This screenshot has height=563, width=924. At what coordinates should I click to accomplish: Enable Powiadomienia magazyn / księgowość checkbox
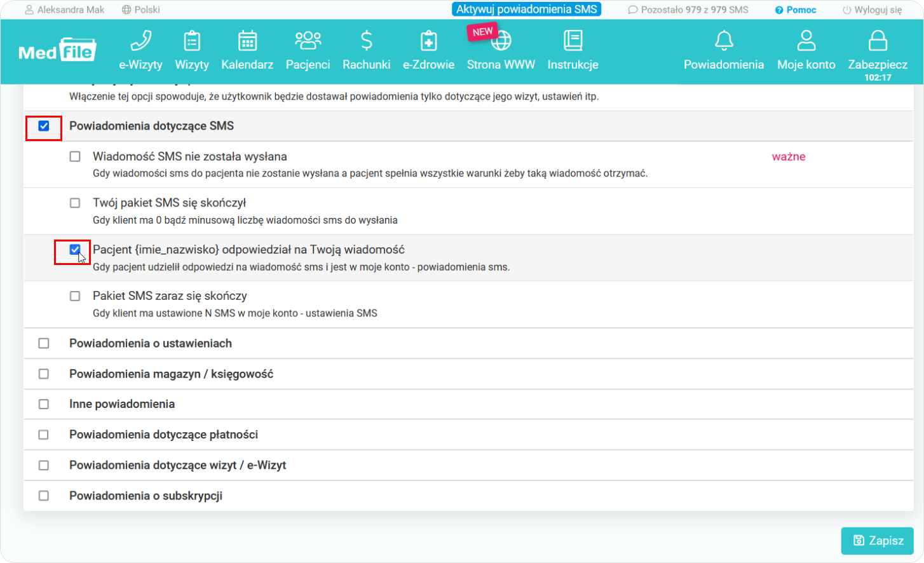(44, 374)
